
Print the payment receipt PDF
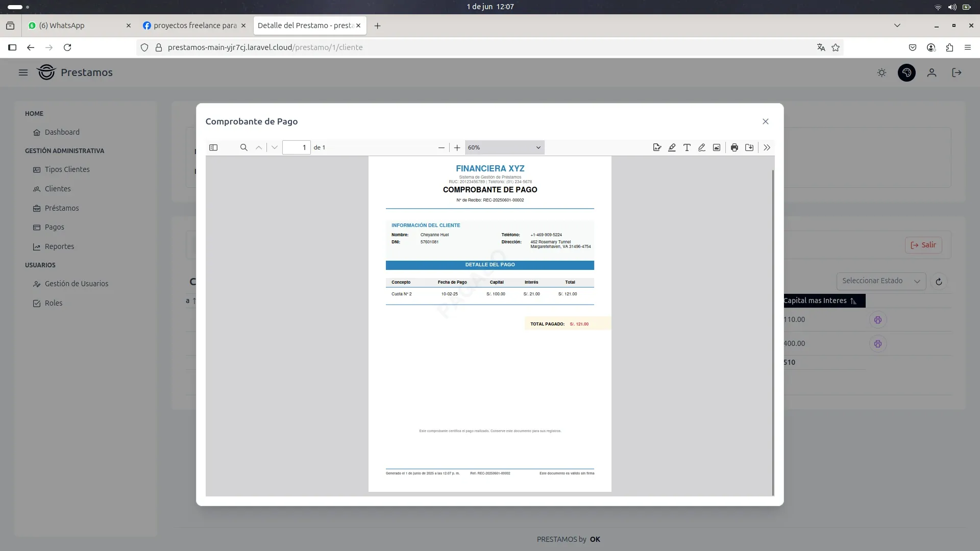[x=734, y=147]
